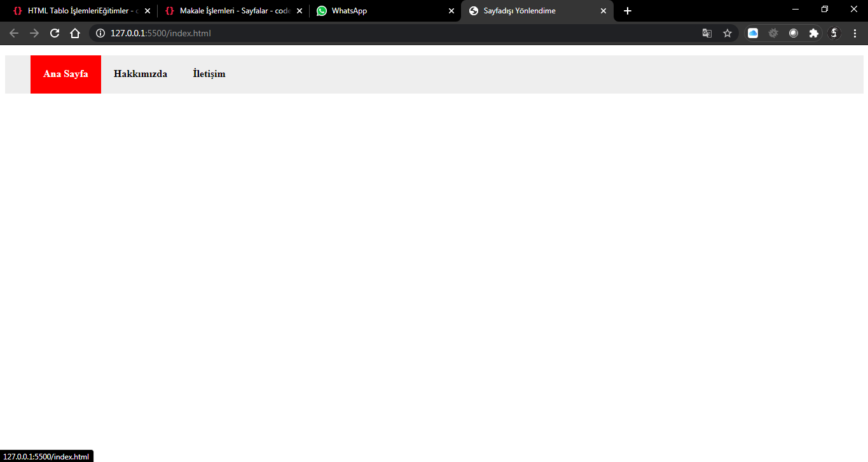Click the browser reload button
Viewport: 868px width, 462px height.
click(x=55, y=33)
